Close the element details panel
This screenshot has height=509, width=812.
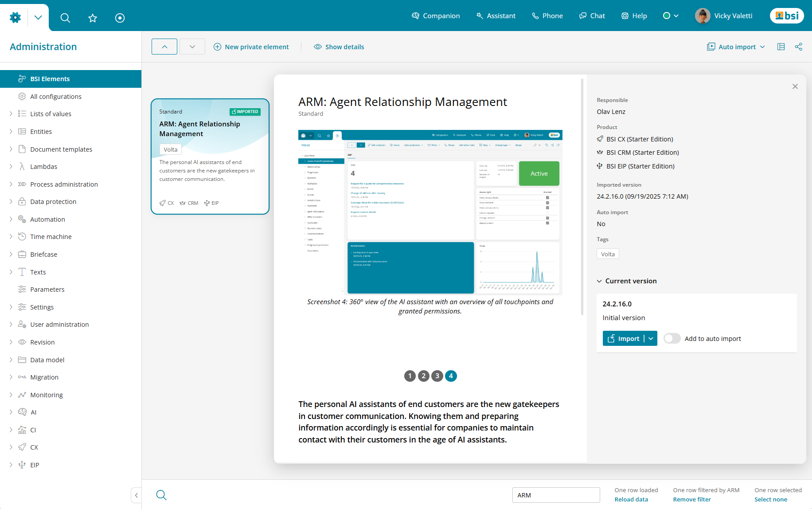coord(795,86)
